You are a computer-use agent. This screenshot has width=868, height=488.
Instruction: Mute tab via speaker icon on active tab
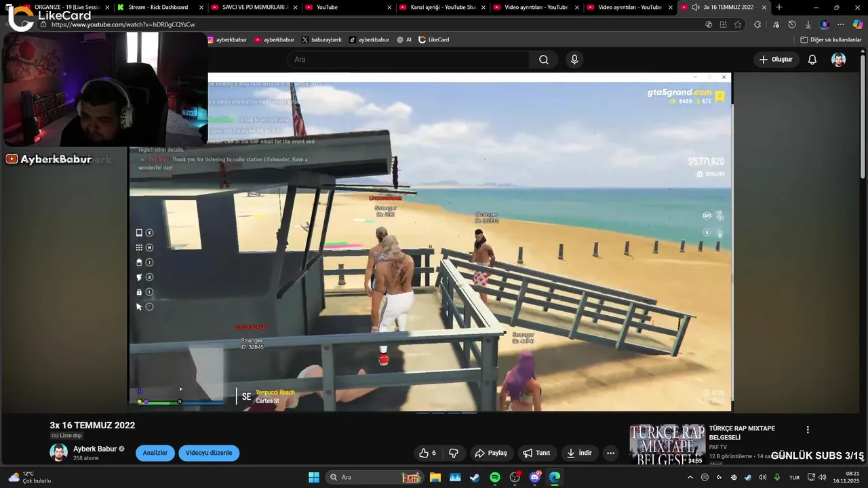[x=696, y=7]
